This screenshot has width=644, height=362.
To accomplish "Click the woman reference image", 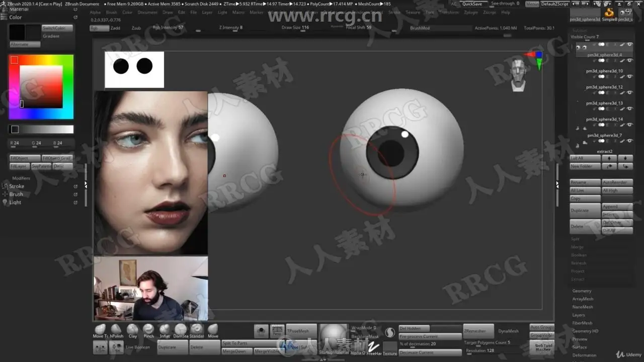I will [x=150, y=172].
